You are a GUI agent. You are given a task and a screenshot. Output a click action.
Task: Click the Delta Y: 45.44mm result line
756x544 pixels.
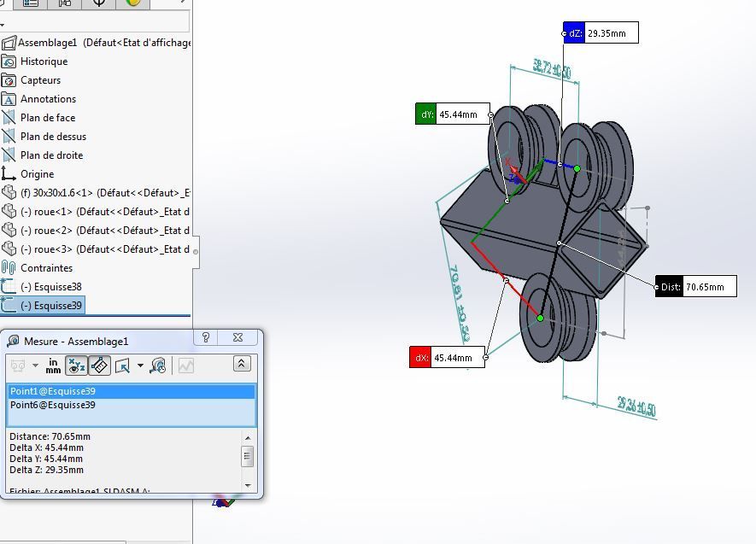pyautogui.click(x=46, y=459)
